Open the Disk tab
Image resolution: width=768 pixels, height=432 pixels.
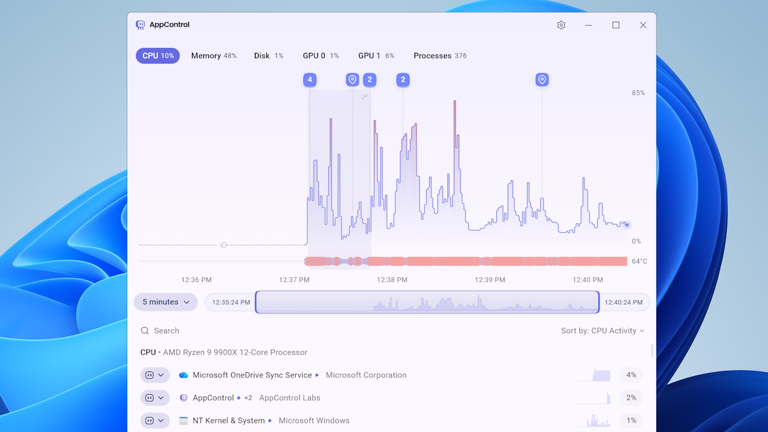click(268, 56)
